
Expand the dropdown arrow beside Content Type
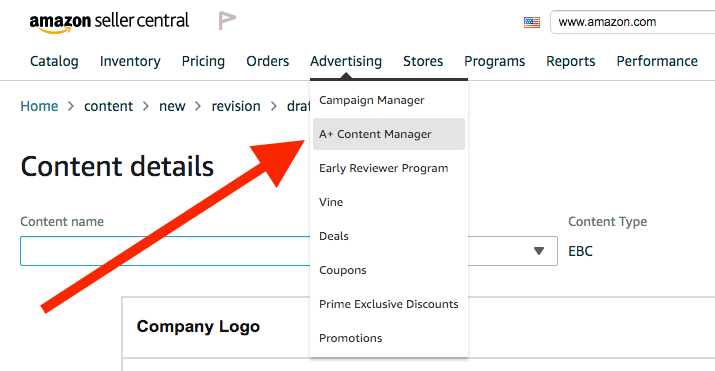(x=539, y=251)
